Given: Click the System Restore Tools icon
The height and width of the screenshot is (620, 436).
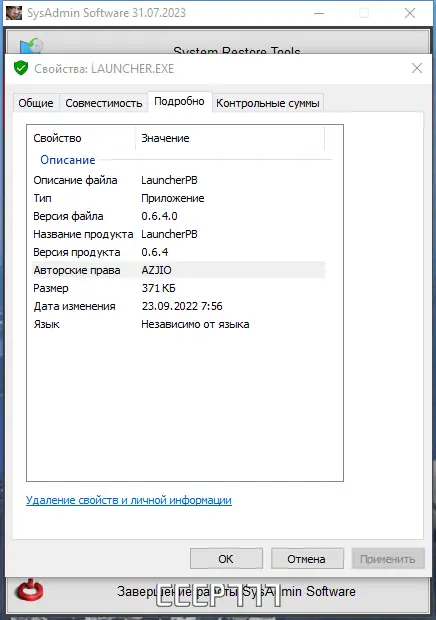Looking at the screenshot, I should tap(31, 46).
